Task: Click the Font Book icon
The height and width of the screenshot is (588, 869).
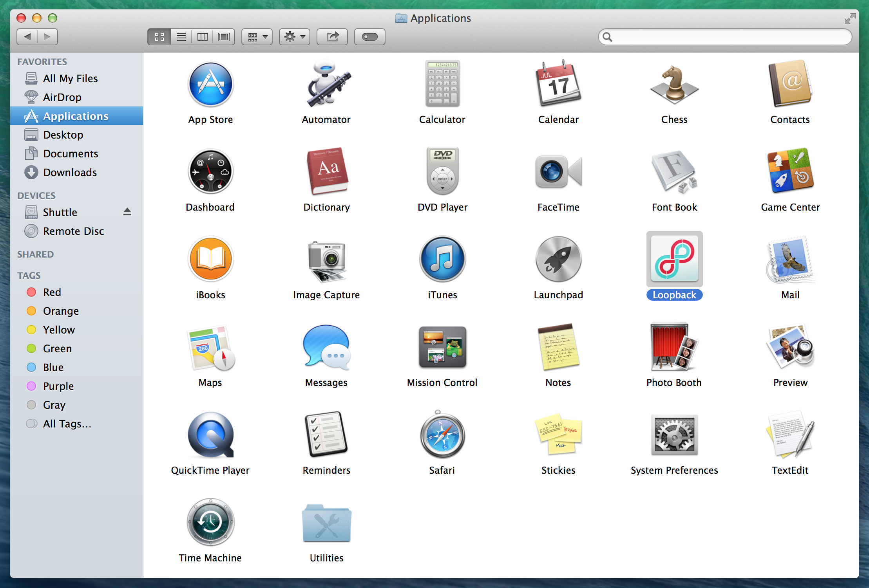Action: click(674, 171)
